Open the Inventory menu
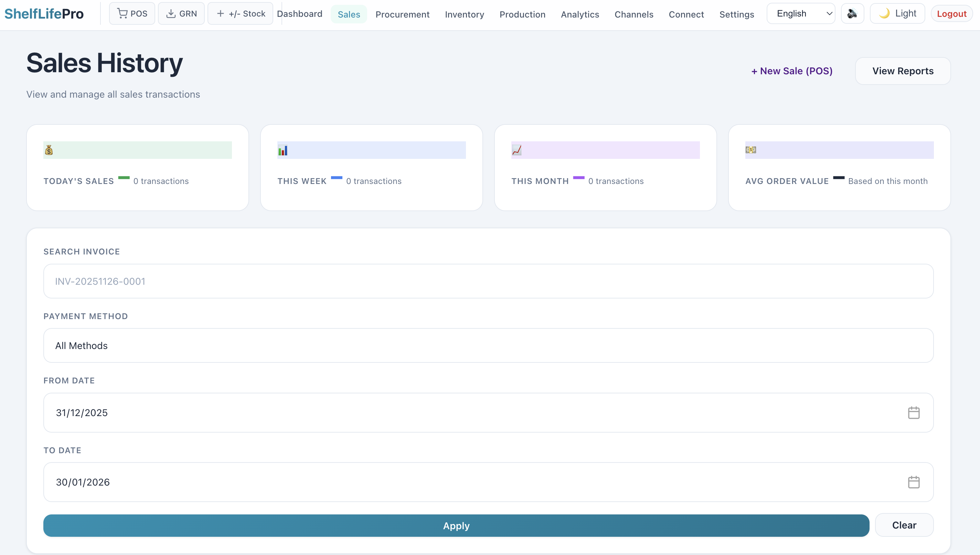 [464, 14]
